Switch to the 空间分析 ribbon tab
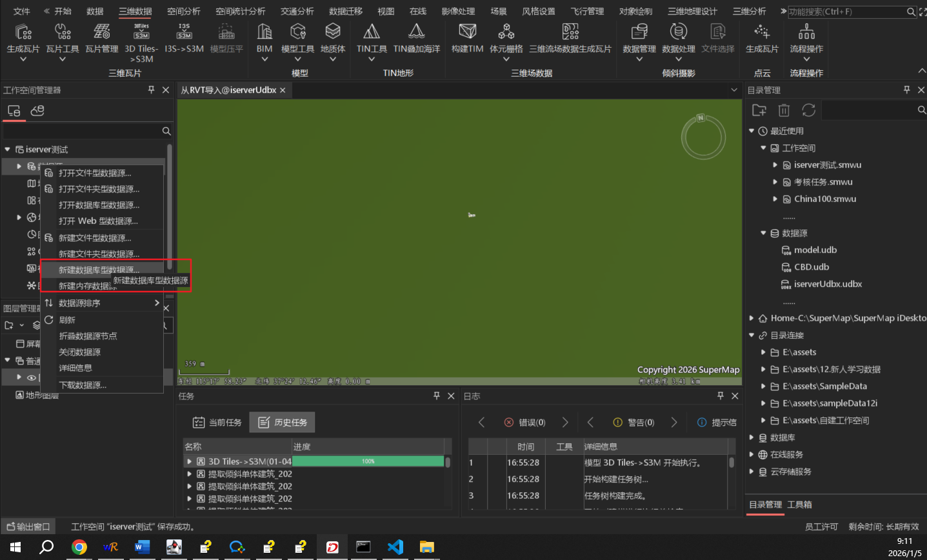927x560 pixels. pyautogui.click(x=183, y=11)
